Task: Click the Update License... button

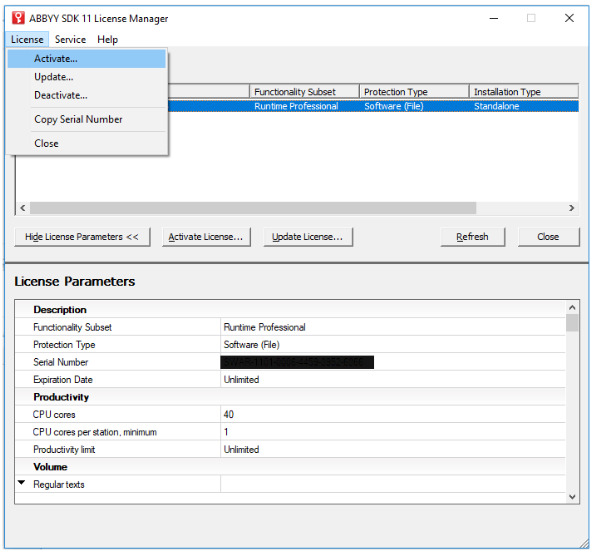Action: tap(308, 237)
